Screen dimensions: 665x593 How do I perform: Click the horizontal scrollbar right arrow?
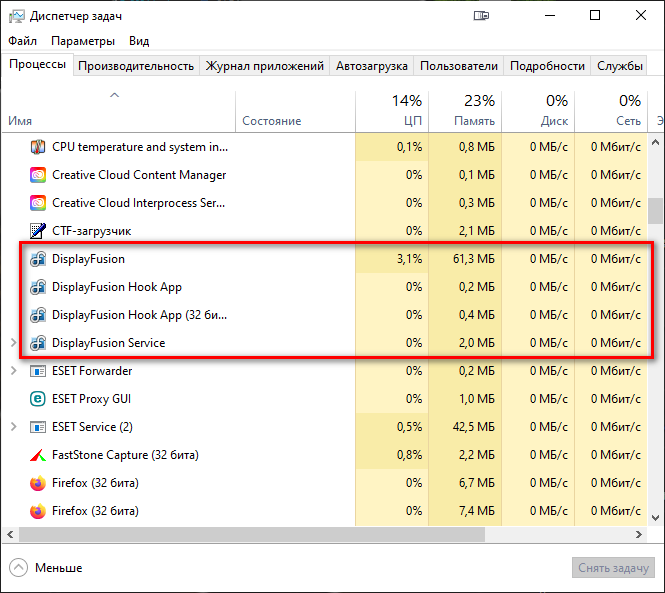pos(639,534)
